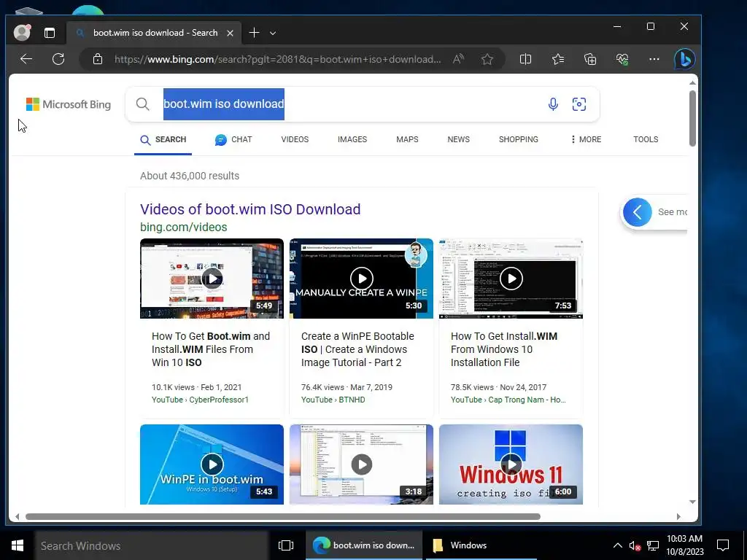This screenshot has width=747, height=560.
Task: Play the Windows 11 creating iso video
Action: point(511,464)
